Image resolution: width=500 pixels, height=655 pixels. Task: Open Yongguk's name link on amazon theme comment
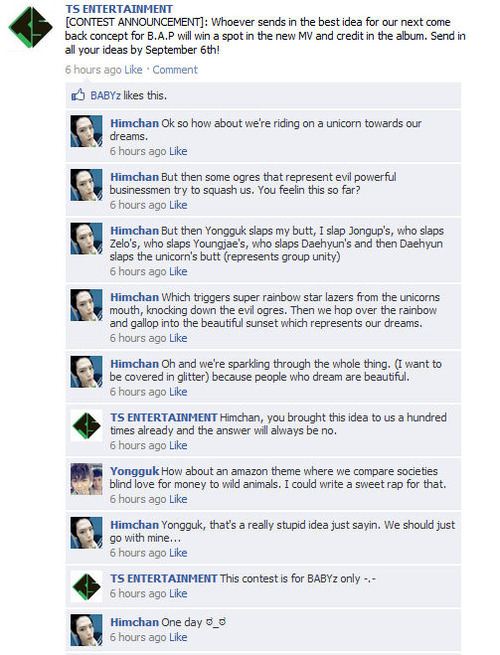point(135,471)
